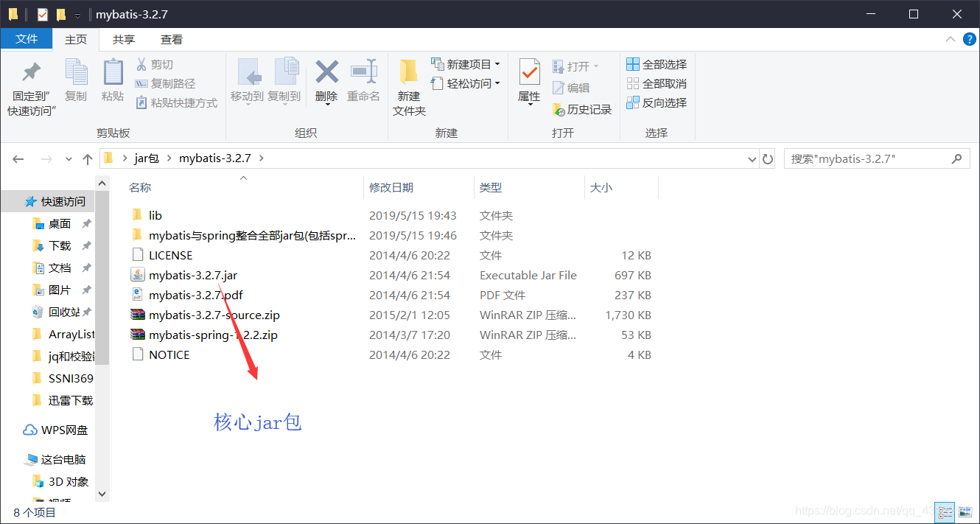Viewport: 980px width, 524px height.
Task: Open the Easy Access dropdown
Action: (x=466, y=83)
